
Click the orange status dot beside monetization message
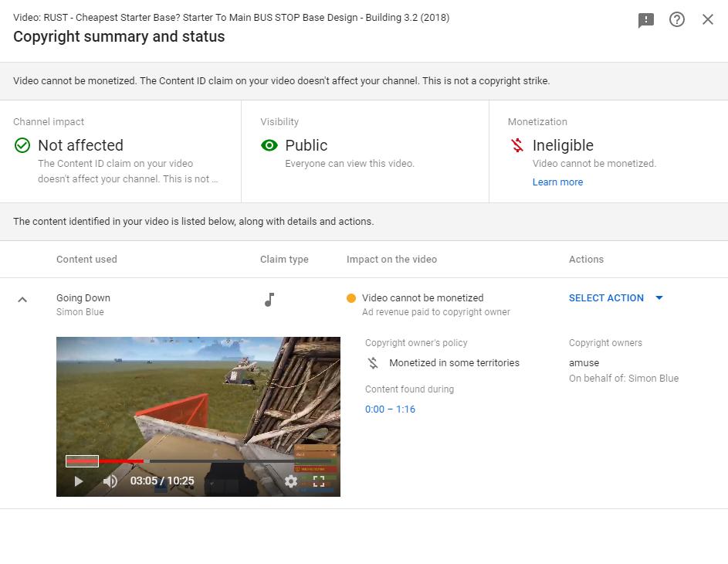[351, 298]
